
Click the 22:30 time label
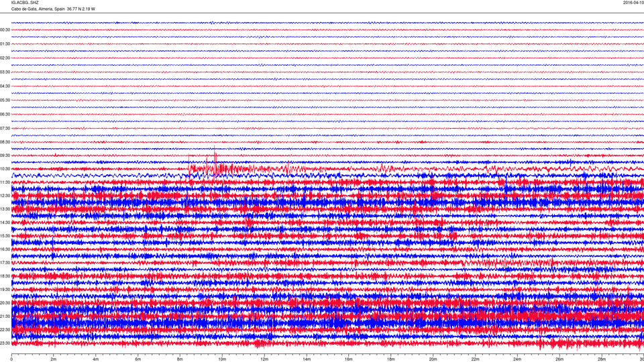(5, 330)
